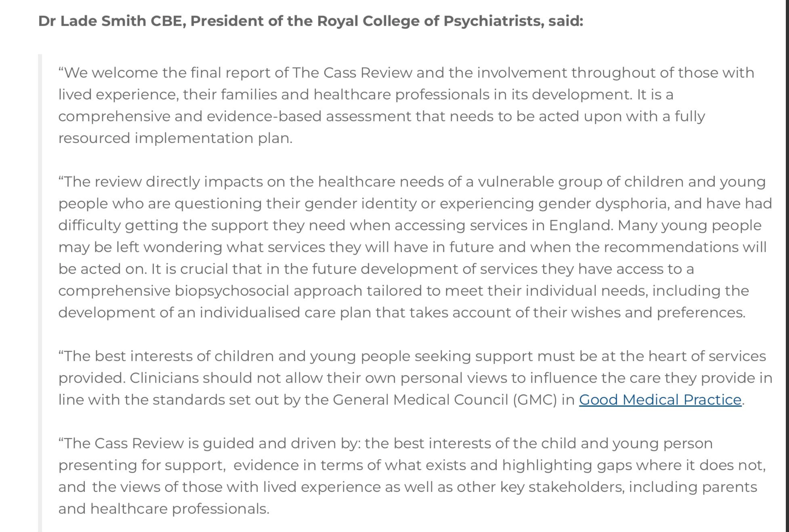Click the phrase "highlighting gaps where it does not"
This screenshot has height=532, width=789.
[633, 465]
